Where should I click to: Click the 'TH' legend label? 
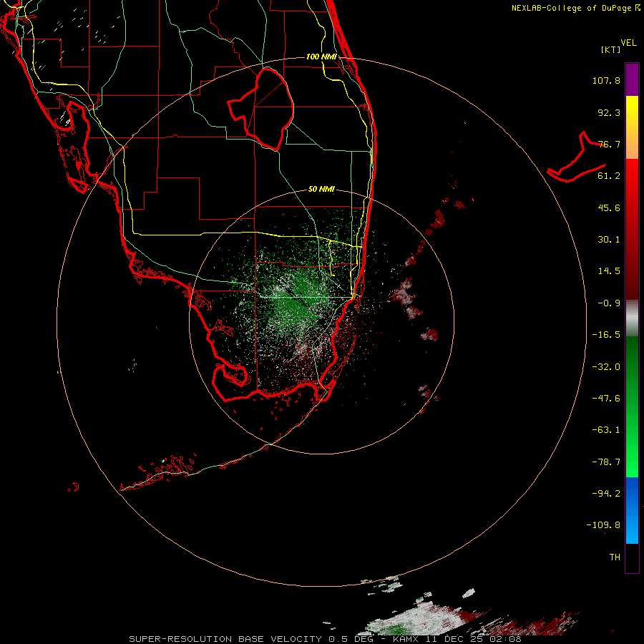point(615,557)
